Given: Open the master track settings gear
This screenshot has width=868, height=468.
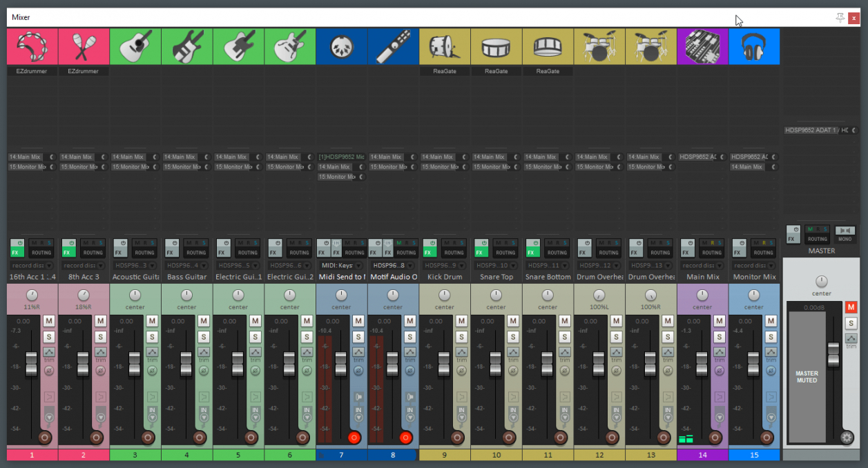Looking at the screenshot, I should click(847, 437).
